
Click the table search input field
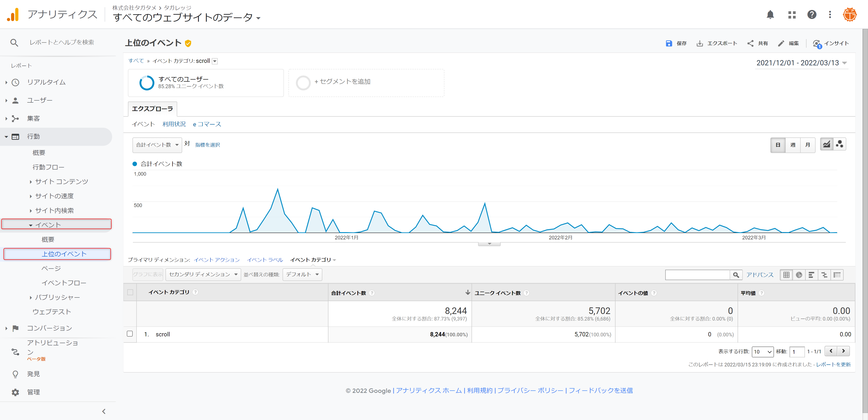[x=698, y=275]
